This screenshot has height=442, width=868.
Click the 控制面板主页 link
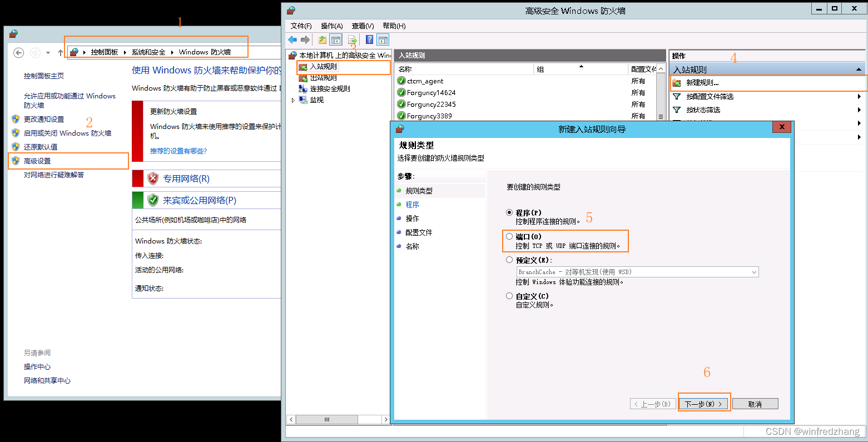pyautogui.click(x=44, y=76)
